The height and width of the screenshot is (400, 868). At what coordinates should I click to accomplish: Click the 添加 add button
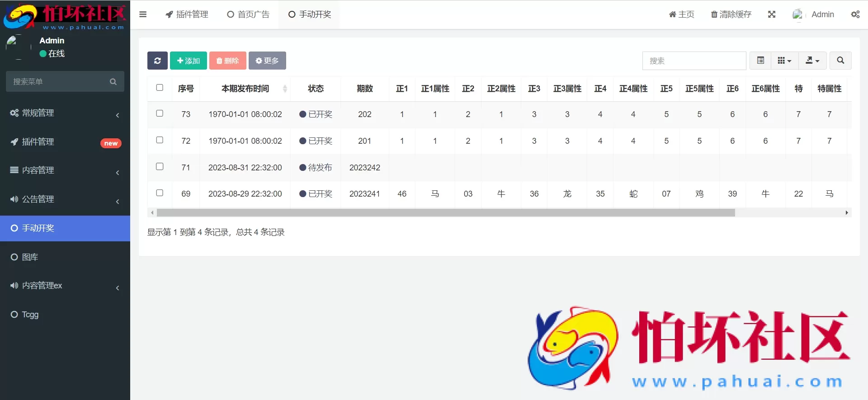(x=189, y=61)
